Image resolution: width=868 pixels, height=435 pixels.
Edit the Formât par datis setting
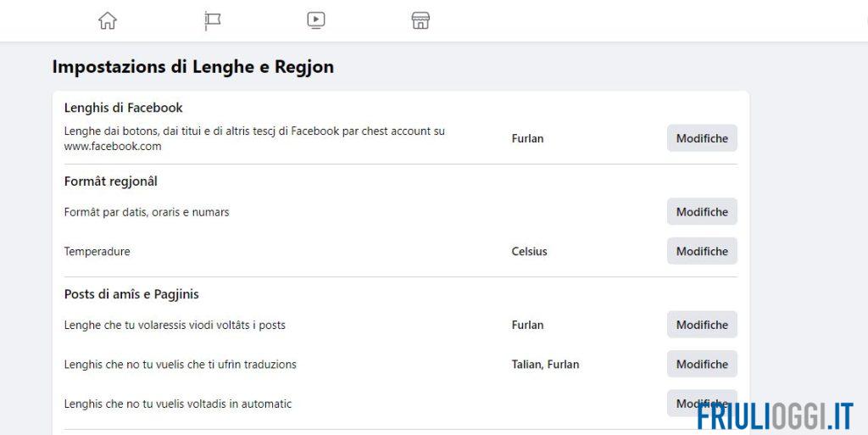(702, 212)
